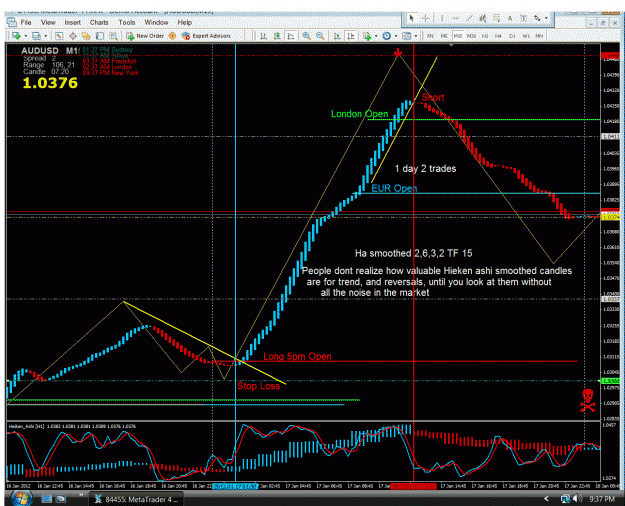
Task: Click the Periods clock icon
Action: pos(387,36)
